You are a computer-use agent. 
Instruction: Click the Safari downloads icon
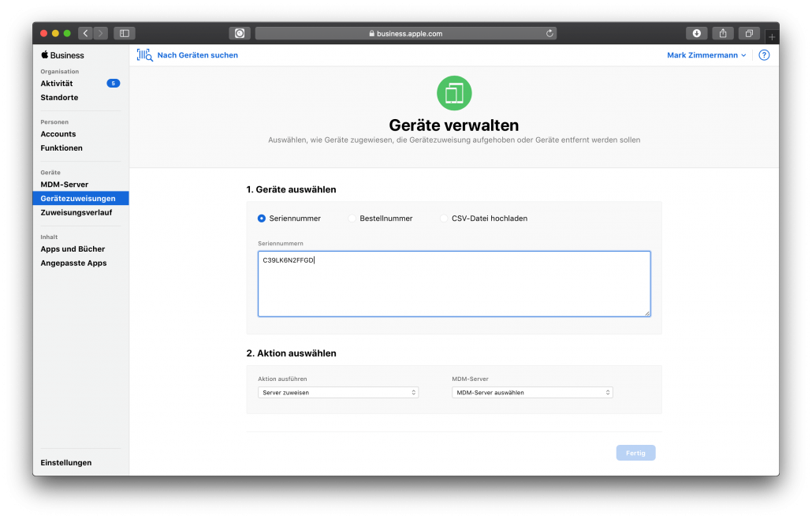696,33
